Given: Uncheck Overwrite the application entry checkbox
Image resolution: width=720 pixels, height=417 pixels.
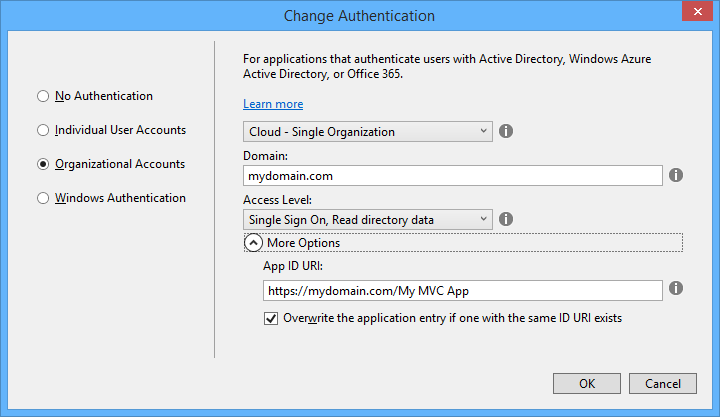Looking at the screenshot, I should 271,318.
